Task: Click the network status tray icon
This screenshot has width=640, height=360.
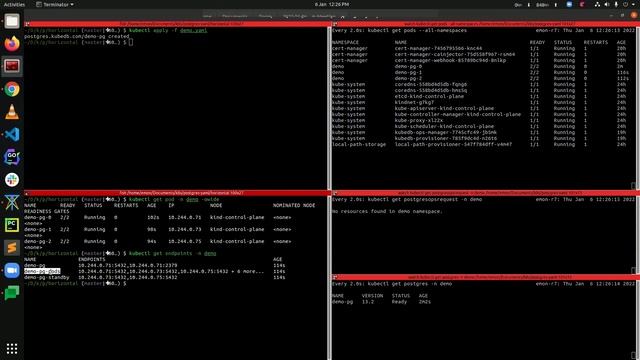Action: pos(597,4)
